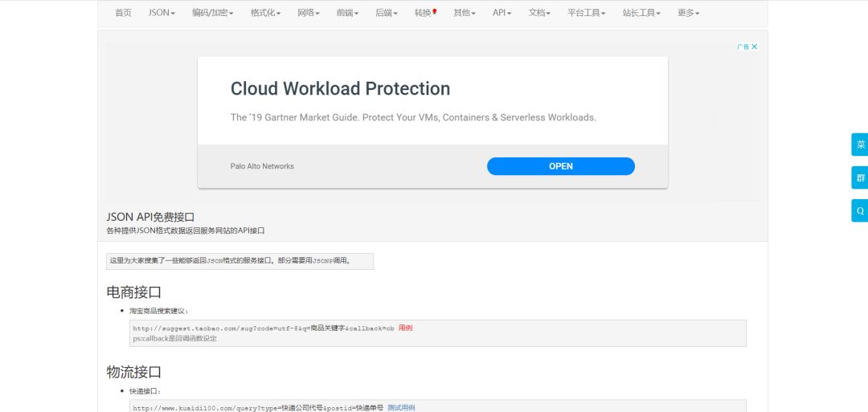
Task: Open the JSON dropdown menu
Action: 162,13
